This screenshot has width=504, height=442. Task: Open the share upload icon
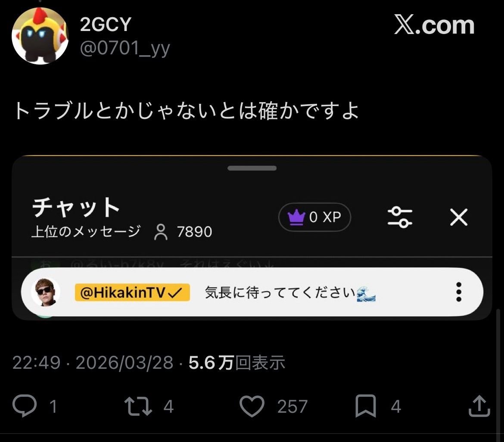tap(479, 406)
